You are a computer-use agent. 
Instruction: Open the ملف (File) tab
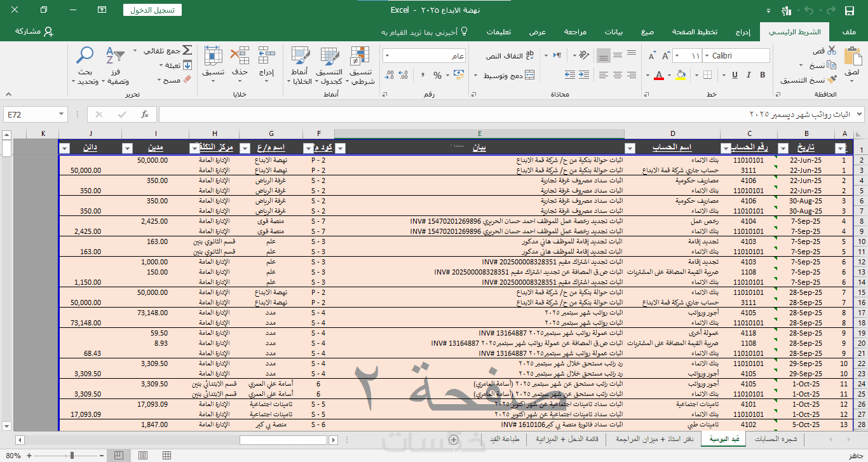[x=848, y=32]
